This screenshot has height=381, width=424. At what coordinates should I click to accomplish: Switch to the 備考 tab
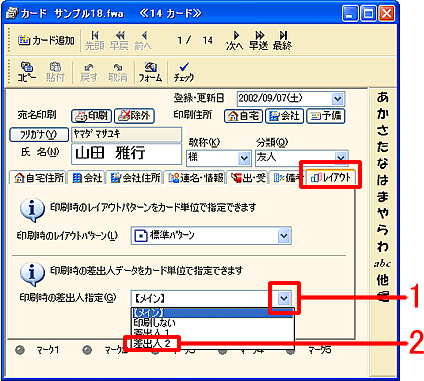tap(286, 178)
